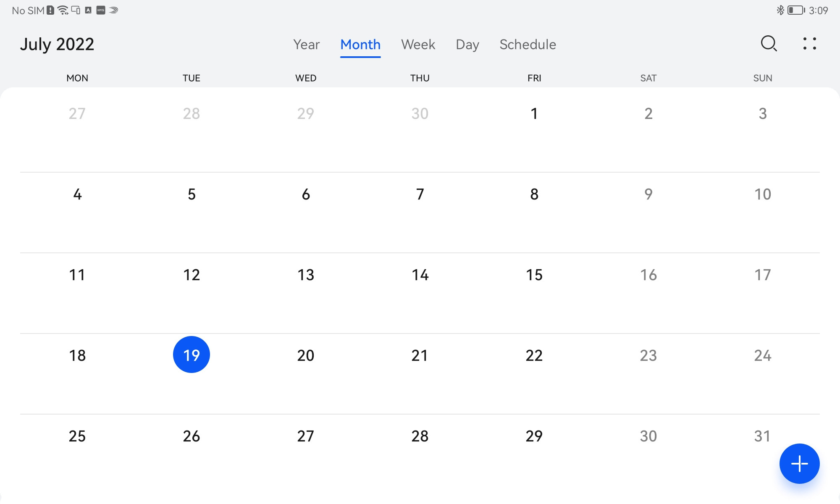Open the four-dot more options menu
The width and height of the screenshot is (840, 504).
(x=809, y=43)
